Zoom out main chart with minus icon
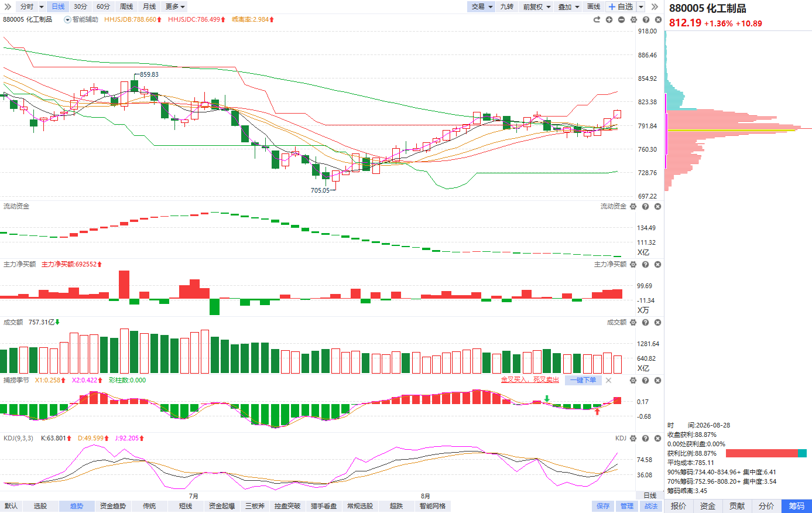812x513 pixels. coord(621,19)
